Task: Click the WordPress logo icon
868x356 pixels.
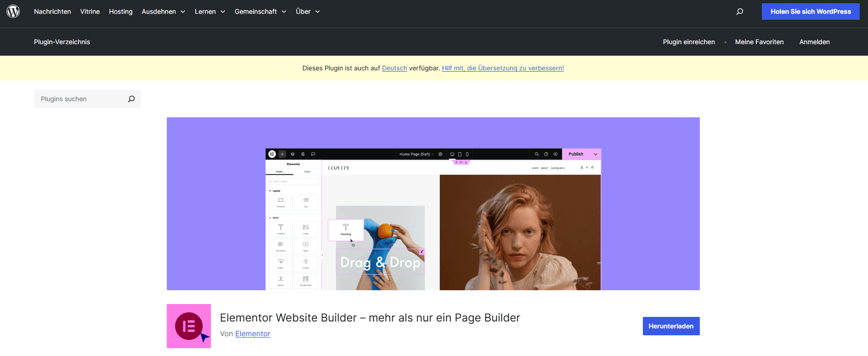Action: click(13, 11)
